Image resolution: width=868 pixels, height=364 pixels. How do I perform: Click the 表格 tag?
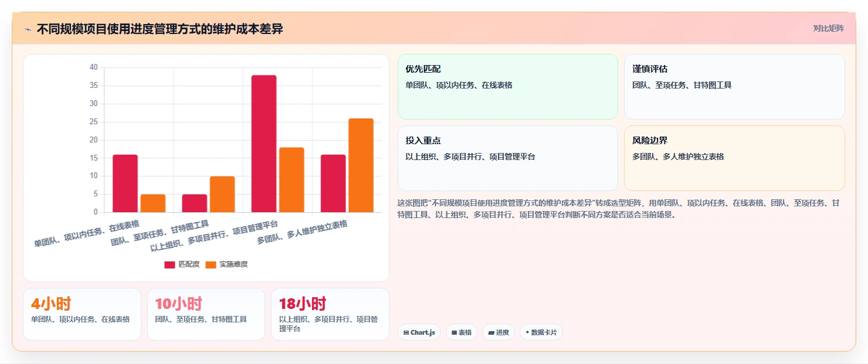(x=462, y=332)
